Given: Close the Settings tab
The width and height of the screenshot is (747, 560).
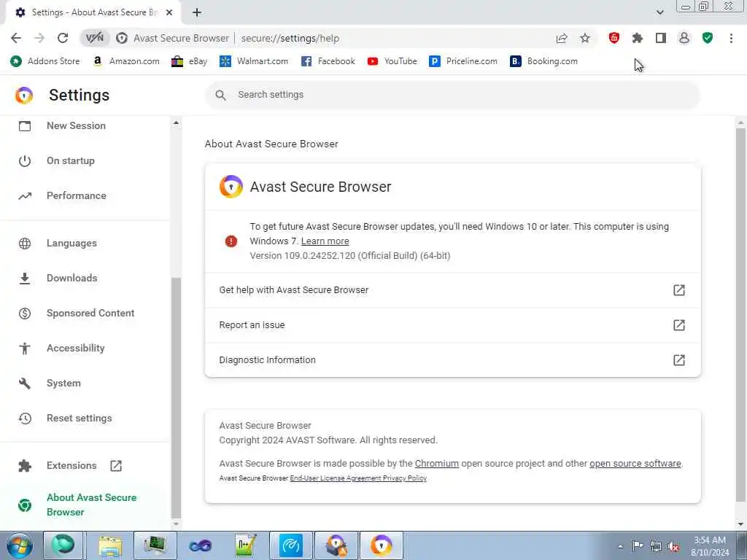Looking at the screenshot, I should (169, 12).
